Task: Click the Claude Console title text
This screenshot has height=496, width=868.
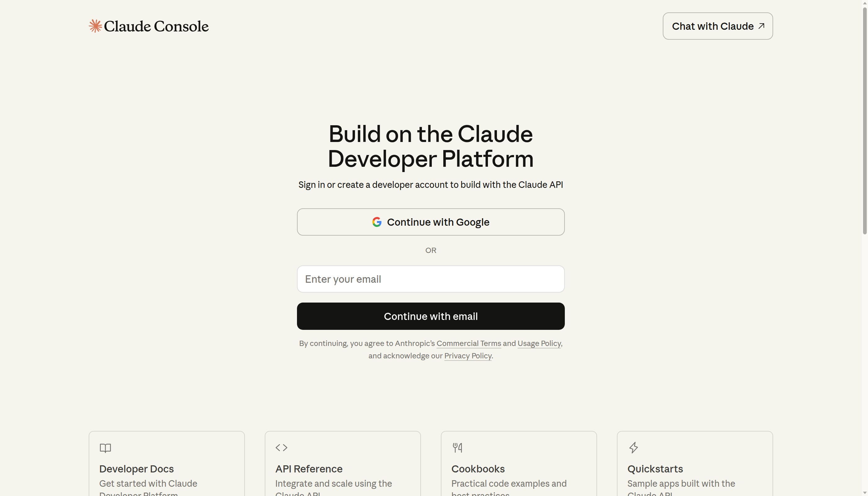Action: click(156, 26)
